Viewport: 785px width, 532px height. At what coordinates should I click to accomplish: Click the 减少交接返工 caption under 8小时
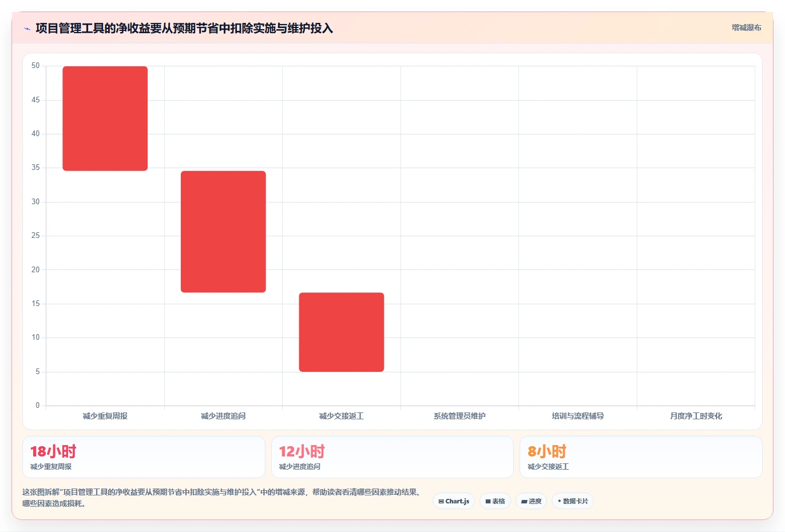pyautogui.click(x=548, y=467)
